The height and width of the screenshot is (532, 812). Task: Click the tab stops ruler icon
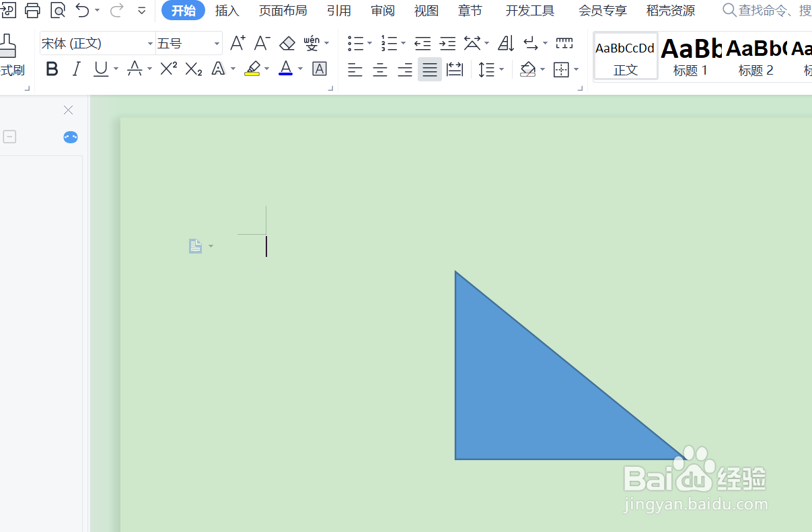[564, 44]
